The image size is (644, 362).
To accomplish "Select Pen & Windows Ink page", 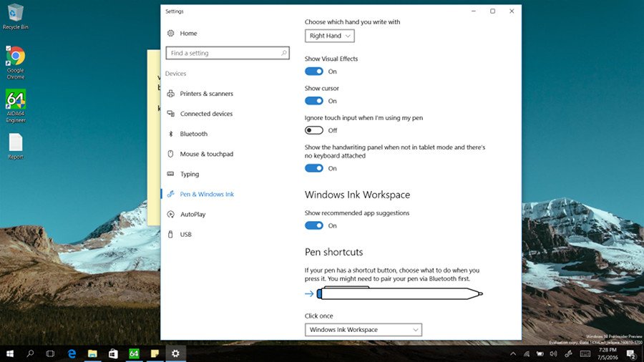I will tap(207, 194).
